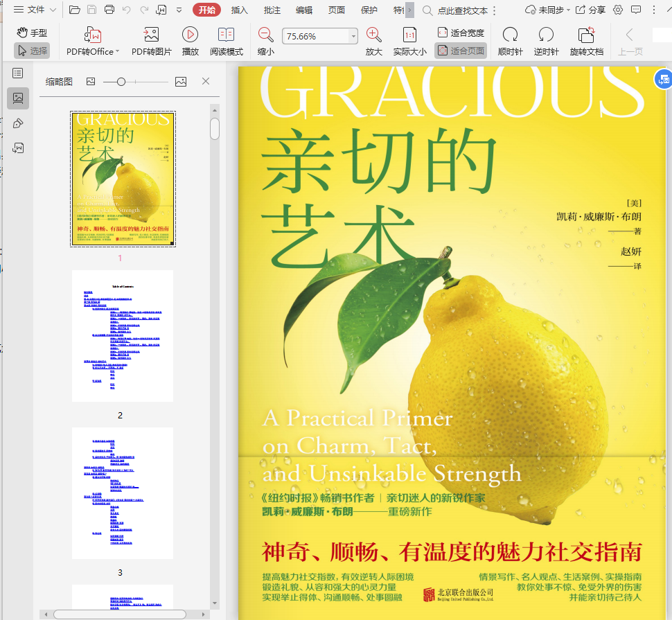The image size is (672, 620).
Task: Select the 选择 selection tool
Action: click(32, 51)
